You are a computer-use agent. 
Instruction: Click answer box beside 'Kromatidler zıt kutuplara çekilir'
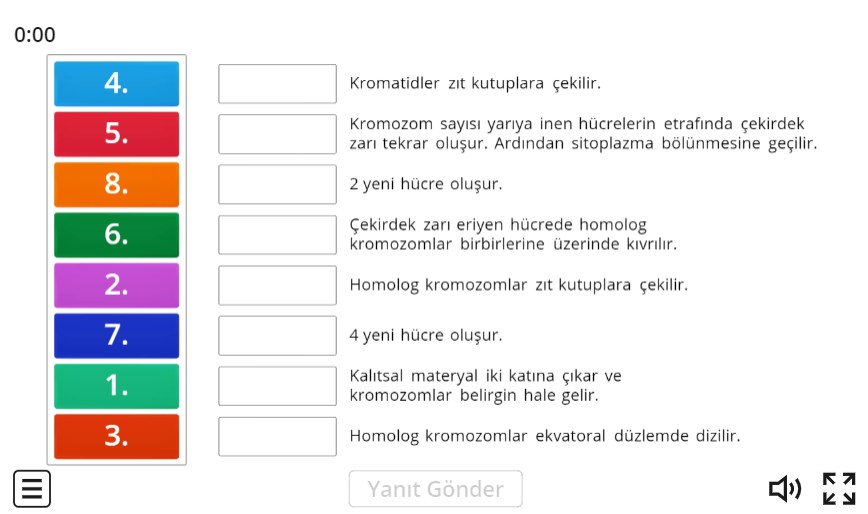pos(277,84)
